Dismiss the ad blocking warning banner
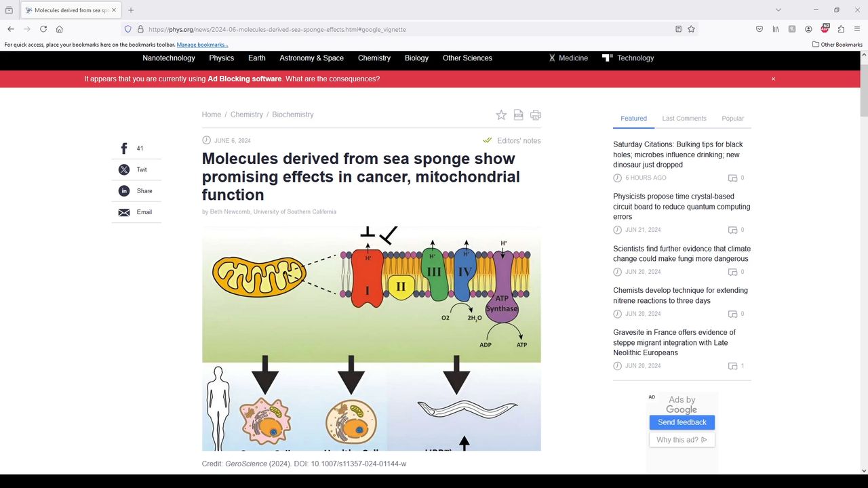The image size is (868, 488). (773, 79)
